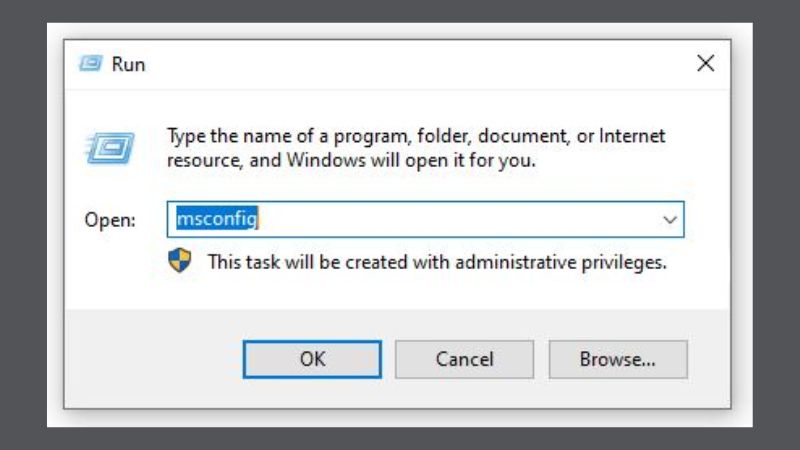Screen dimensions: 800x450
Task: Click the small Run icon in title bar
Action: pyautogui.click(x=91, y=64)
